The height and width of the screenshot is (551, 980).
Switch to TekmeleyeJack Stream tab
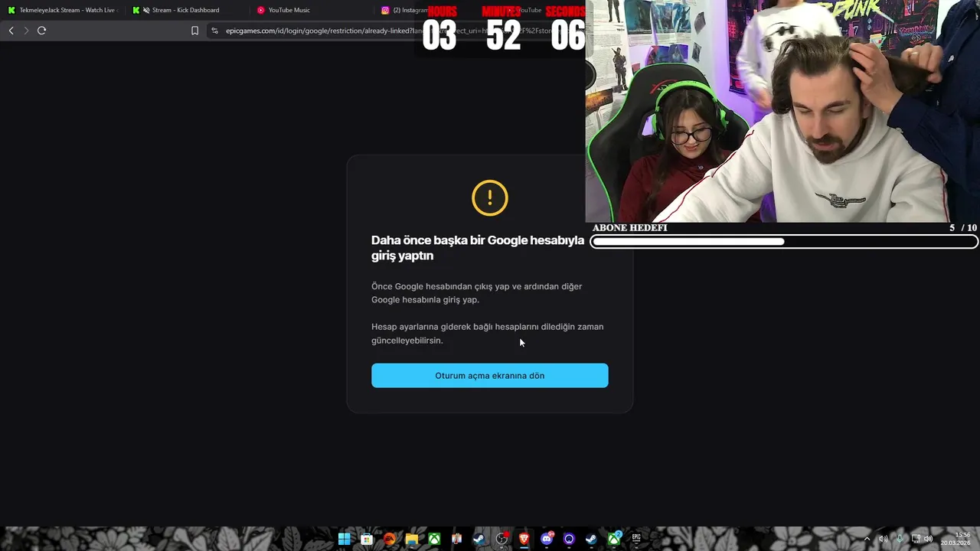click(61, 10)
